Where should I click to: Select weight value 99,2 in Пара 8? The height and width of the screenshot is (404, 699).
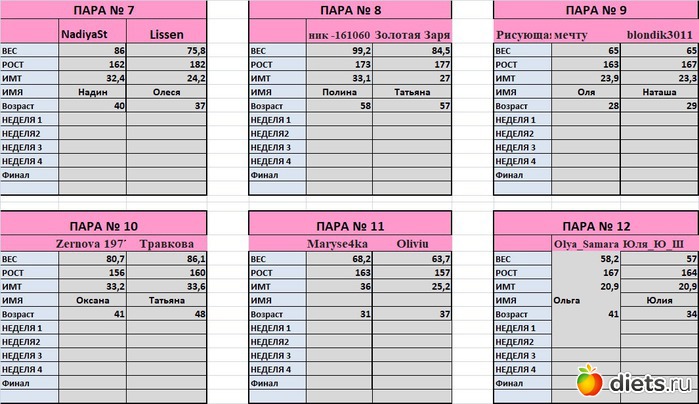(x=342, y=48)
